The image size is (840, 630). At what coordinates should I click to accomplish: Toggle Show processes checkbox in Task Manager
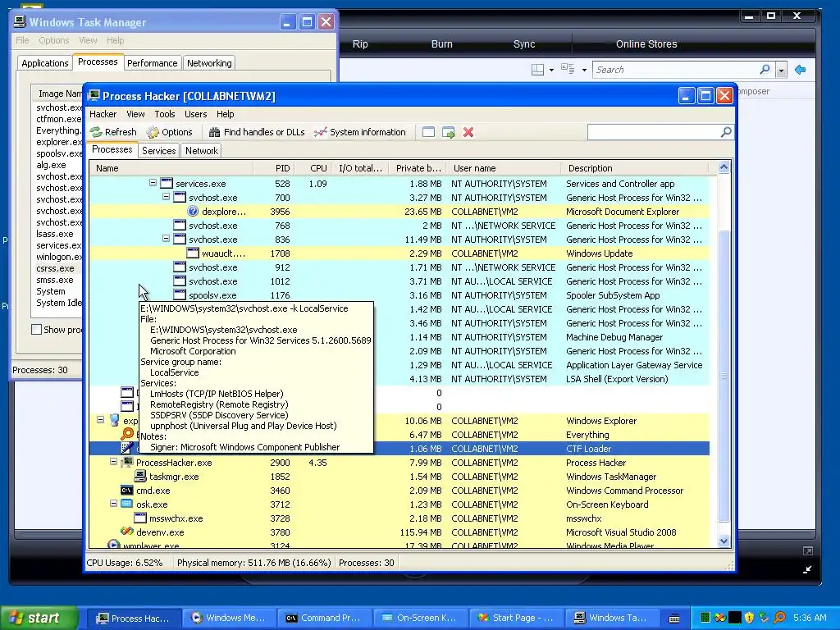click(x=36, y=330)
